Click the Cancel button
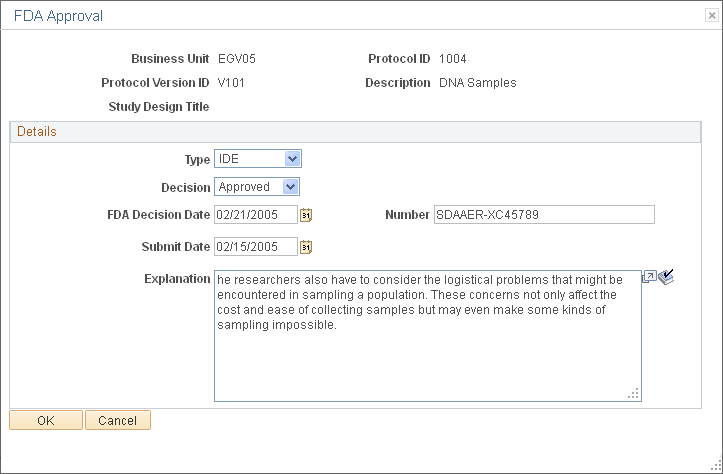 point(118,421)
